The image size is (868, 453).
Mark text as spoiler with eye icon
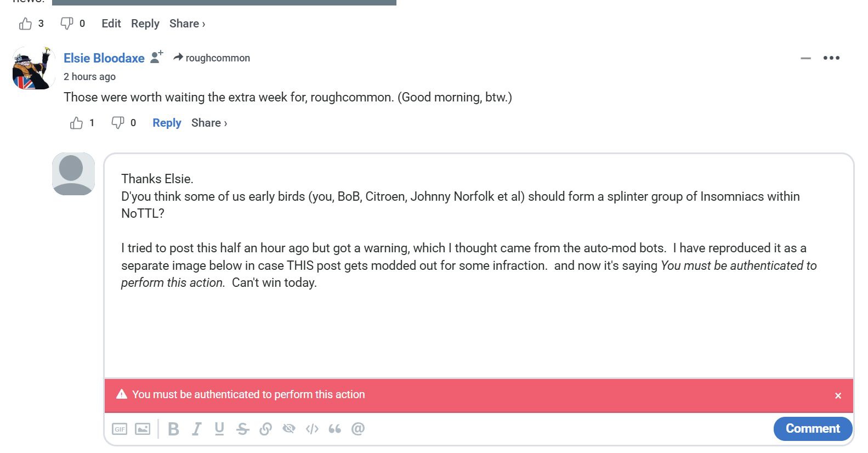[288, 429]
